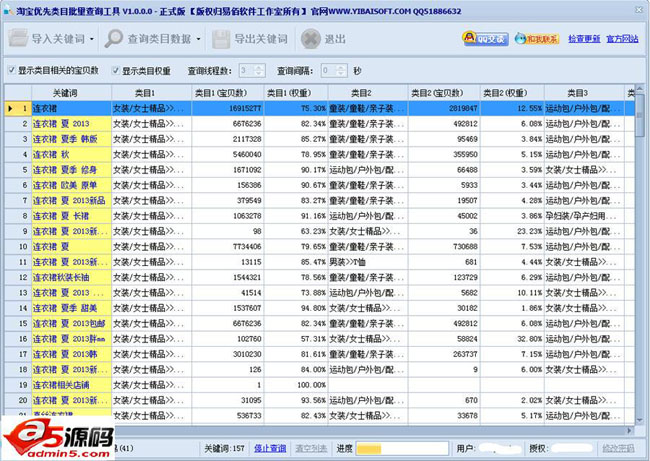Click the 类目3 column header
This screenshot has height=461, width=650.
click(x=584, y=93)
